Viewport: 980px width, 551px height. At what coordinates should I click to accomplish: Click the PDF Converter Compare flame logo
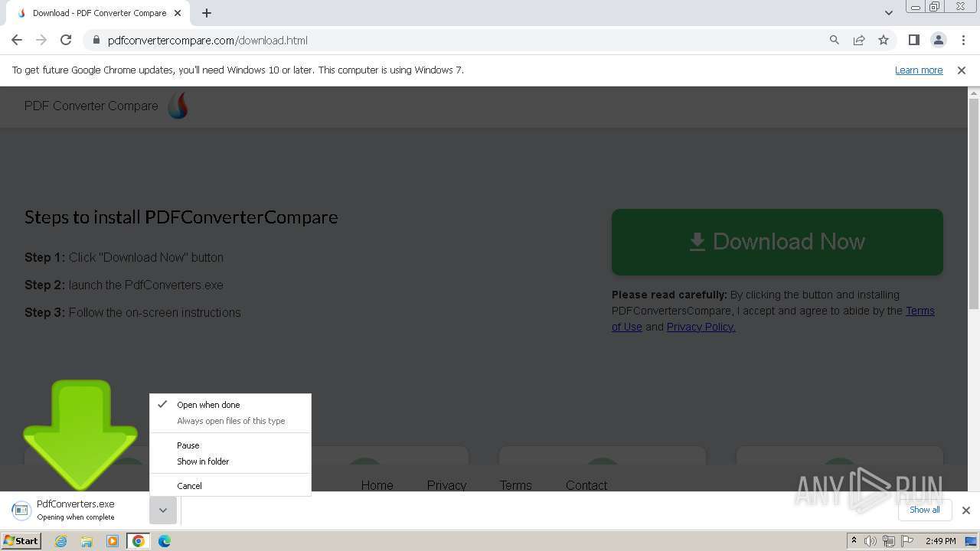[178, 106]
